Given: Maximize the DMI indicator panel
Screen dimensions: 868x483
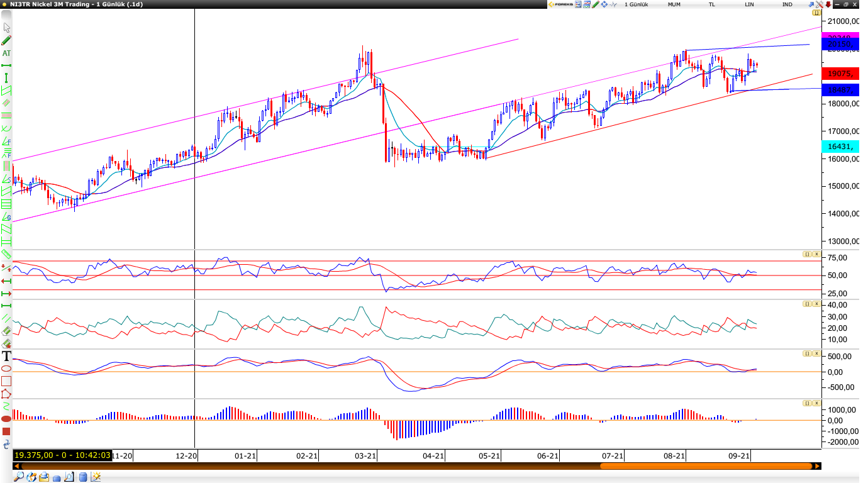Looking at the screenshot, I should pyautogui.click(x=806, y=304).
